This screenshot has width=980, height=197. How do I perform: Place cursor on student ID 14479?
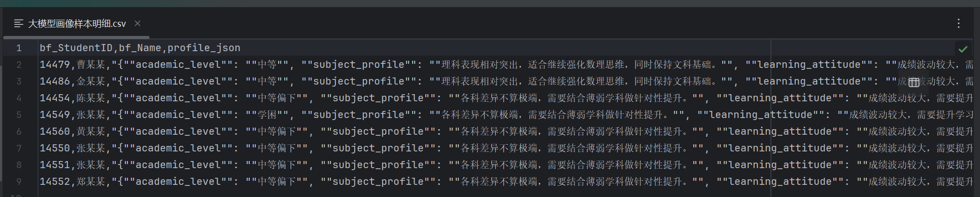pos(55,64)
